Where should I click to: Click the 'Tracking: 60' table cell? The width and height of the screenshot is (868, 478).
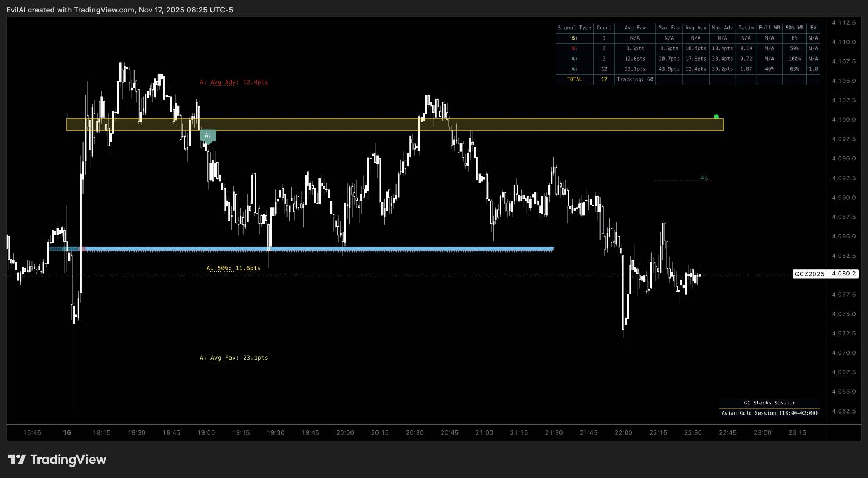click(x=635, y=79)
